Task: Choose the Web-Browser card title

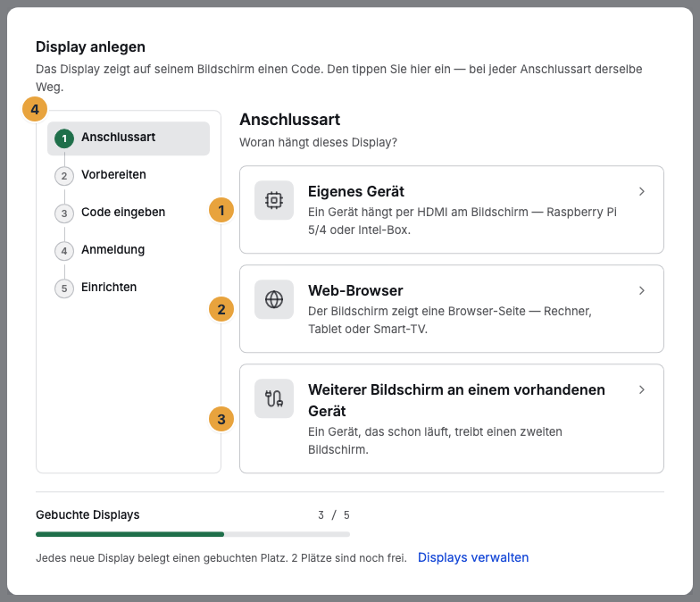Action: click(355, 291)
